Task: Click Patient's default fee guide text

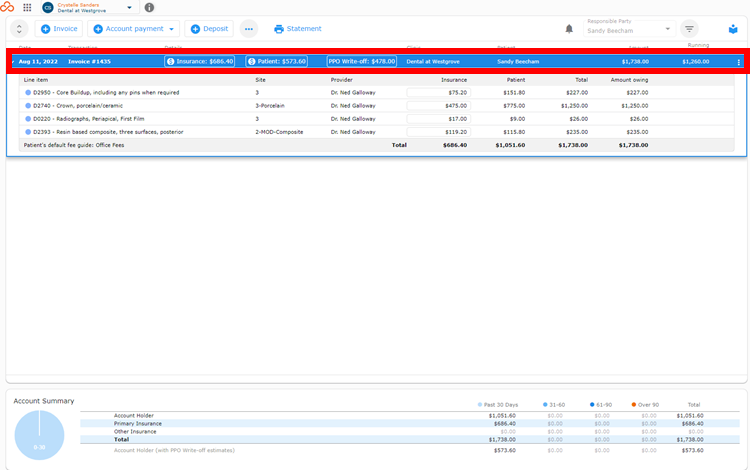Action: (x=74, y=145)
